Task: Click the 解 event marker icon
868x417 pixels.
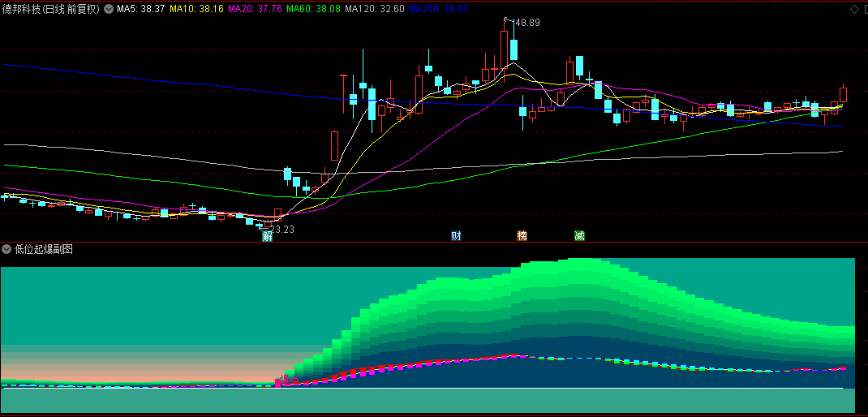Action: click(267, 236)
